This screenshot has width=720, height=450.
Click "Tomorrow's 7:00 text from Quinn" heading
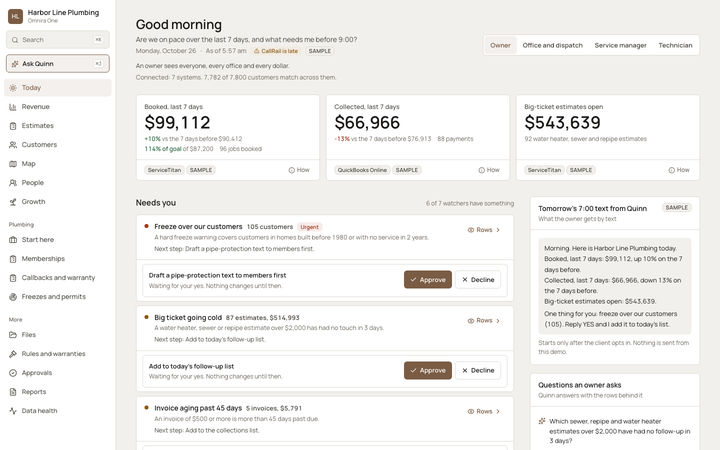[592, 208]
